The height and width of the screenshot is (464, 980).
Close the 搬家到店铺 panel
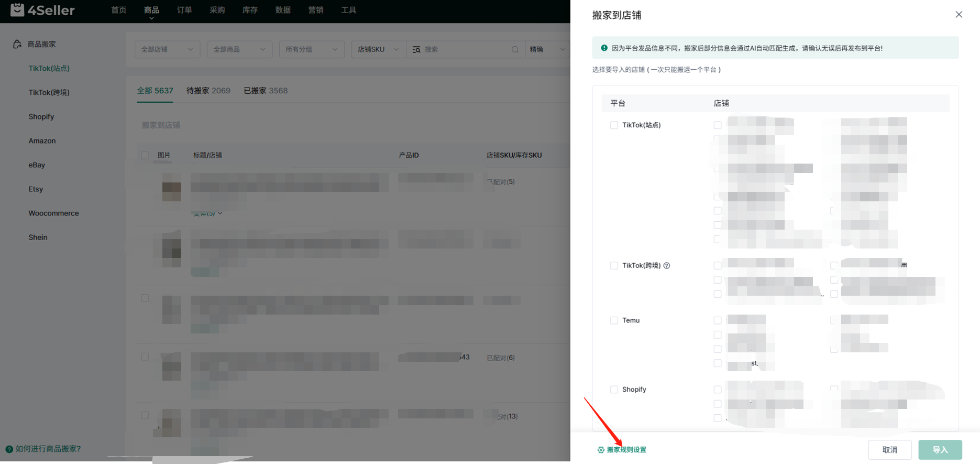[x=959, y=15]
